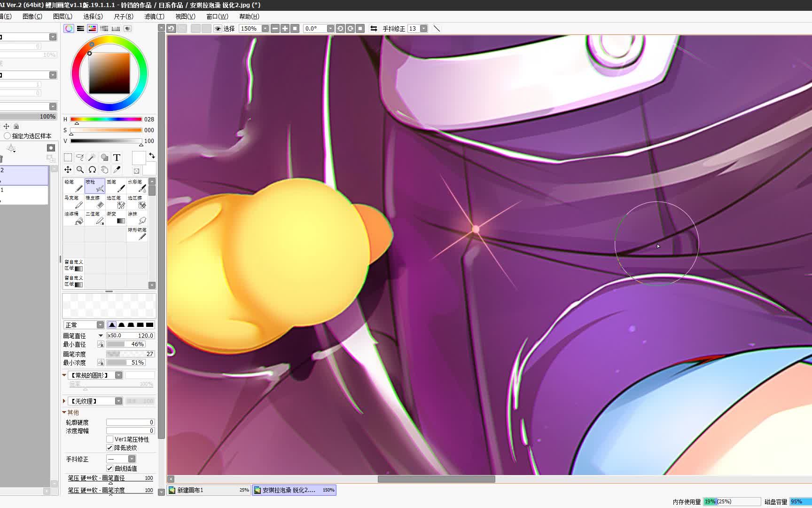Open the 画笔直径 size multiplier arrow
This screenshot has height=508, width=812.
[x=101, y=336]
